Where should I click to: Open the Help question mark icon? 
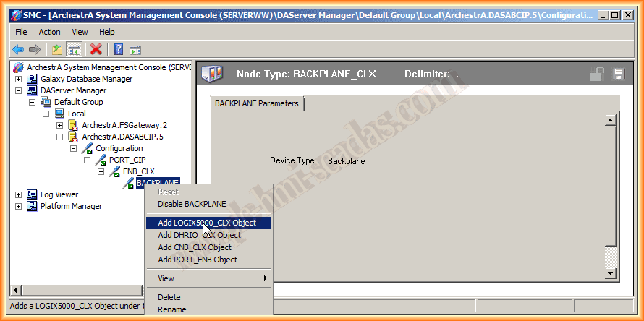pyautogui.click(x=118, y=49)
